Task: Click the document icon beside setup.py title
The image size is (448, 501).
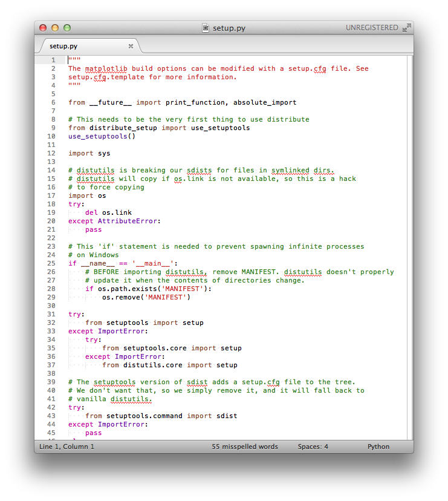Action: 206,28
